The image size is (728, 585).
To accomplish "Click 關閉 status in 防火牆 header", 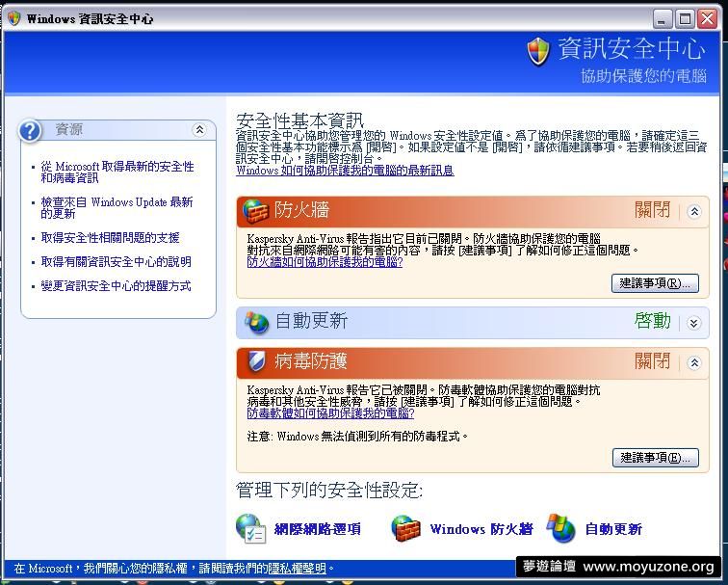I will click(x=652, y=210).
